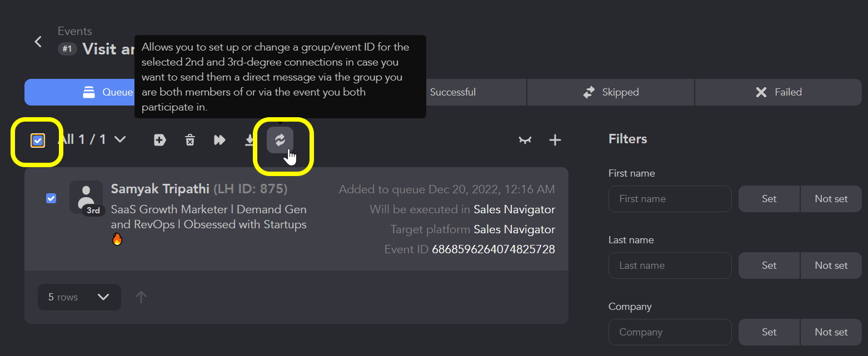Viewport: 868px width, 356px height.
Task: Click the trash delete icon in the queue toolbar
Action: tap(190, 140)
